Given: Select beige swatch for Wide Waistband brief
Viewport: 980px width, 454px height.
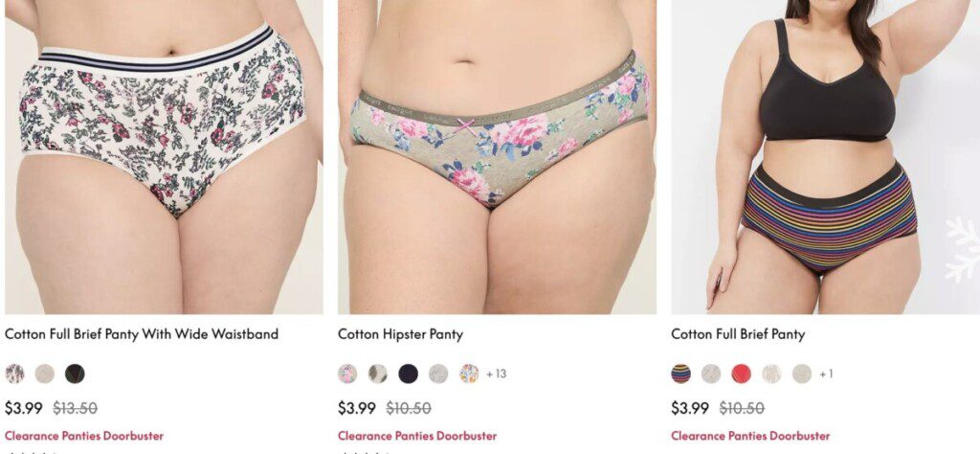Looking at the screenshot, I should [x=45, y=374].
